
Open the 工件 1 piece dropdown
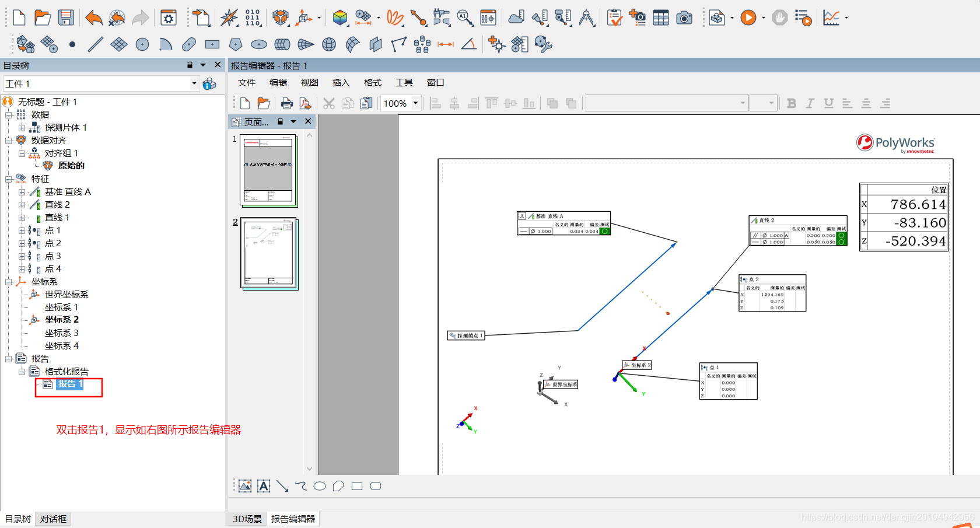(194, 83)
